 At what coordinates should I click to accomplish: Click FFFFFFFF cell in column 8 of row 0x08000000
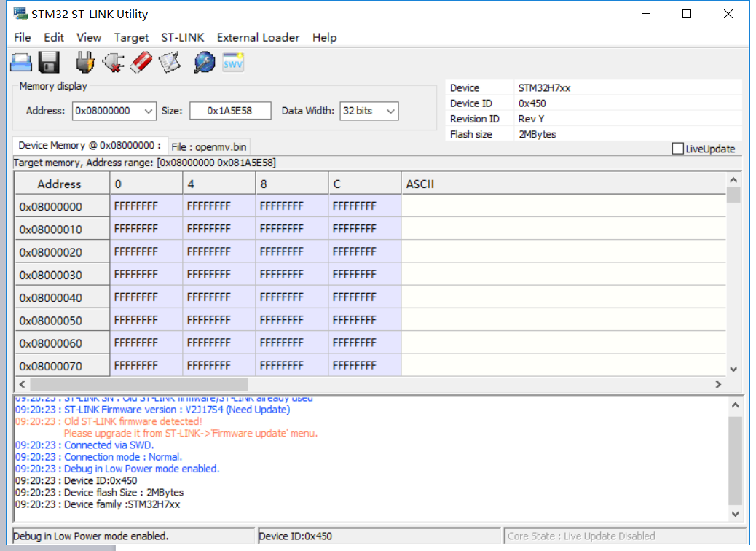point(292,206)
